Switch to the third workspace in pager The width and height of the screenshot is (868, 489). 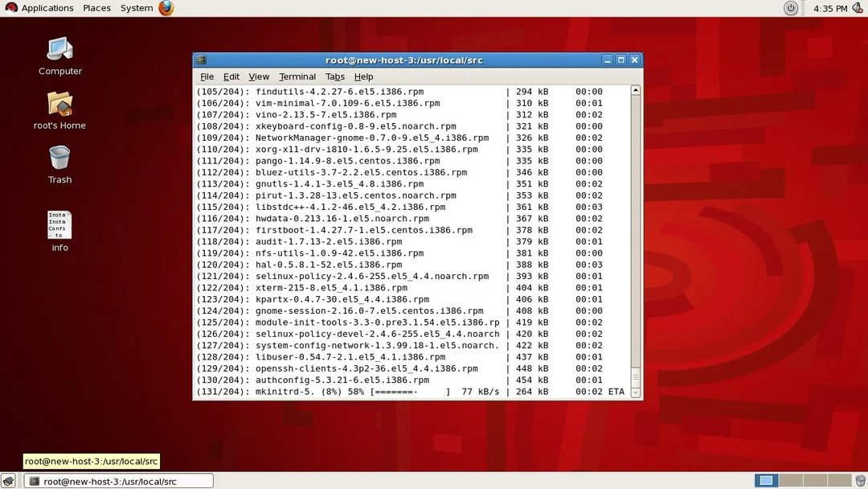[x=815, y=481]
